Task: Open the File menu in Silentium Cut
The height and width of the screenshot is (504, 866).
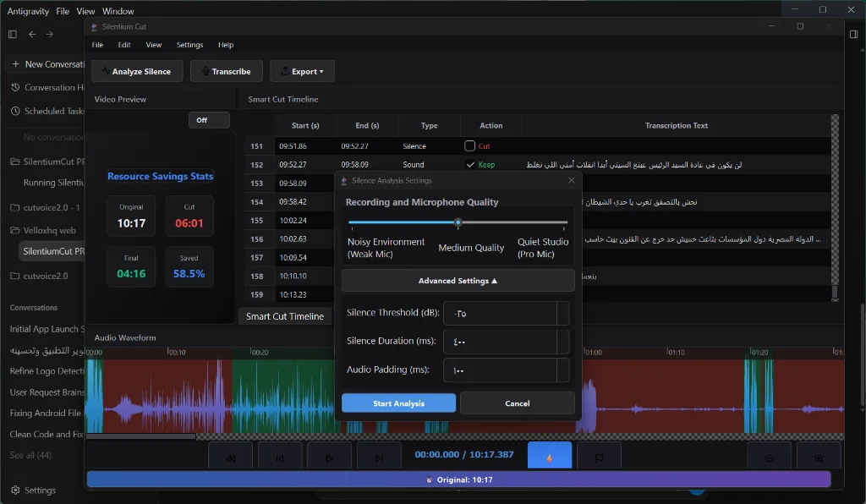Action: click(x=97, y=45)
